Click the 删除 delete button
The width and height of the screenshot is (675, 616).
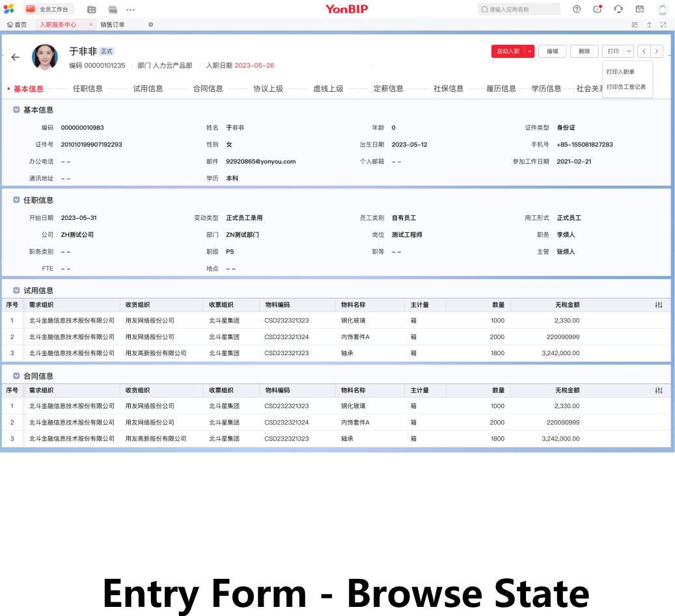click(584, 51)
